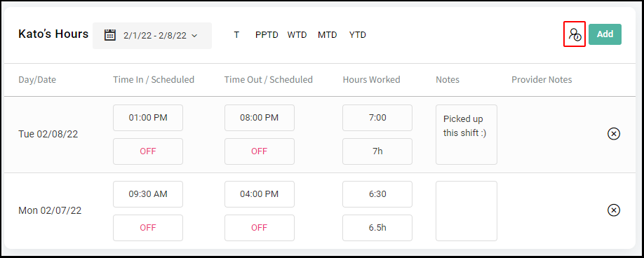
Task: Choose the YTD range
Action: pos(358,35)
